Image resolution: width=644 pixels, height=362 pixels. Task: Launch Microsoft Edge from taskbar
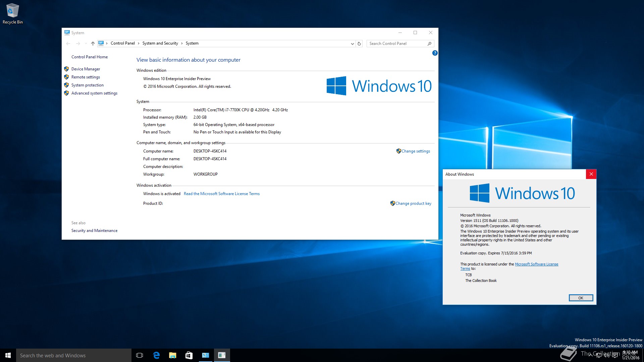click(156, 355)
